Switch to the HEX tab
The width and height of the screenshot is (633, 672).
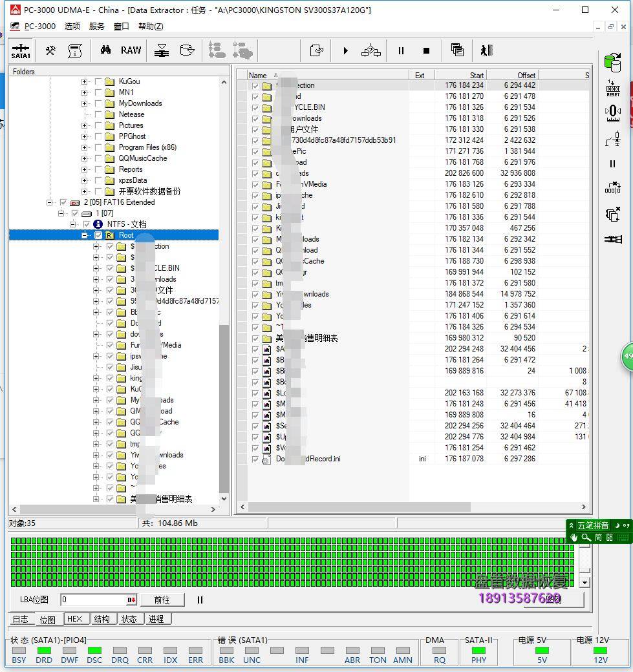pos(74,619)
